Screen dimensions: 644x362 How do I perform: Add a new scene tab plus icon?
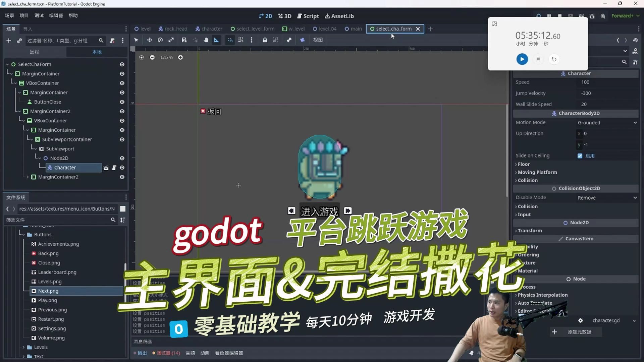[430, 29]
